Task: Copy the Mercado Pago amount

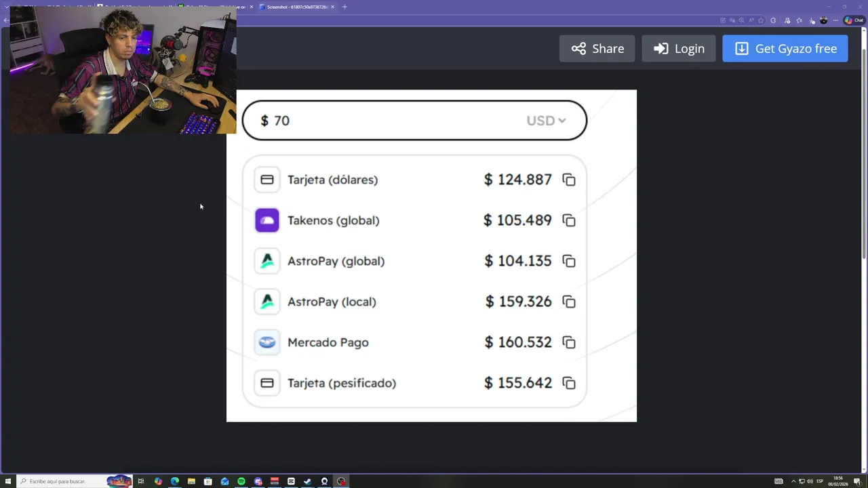Action: coord(569,342)
